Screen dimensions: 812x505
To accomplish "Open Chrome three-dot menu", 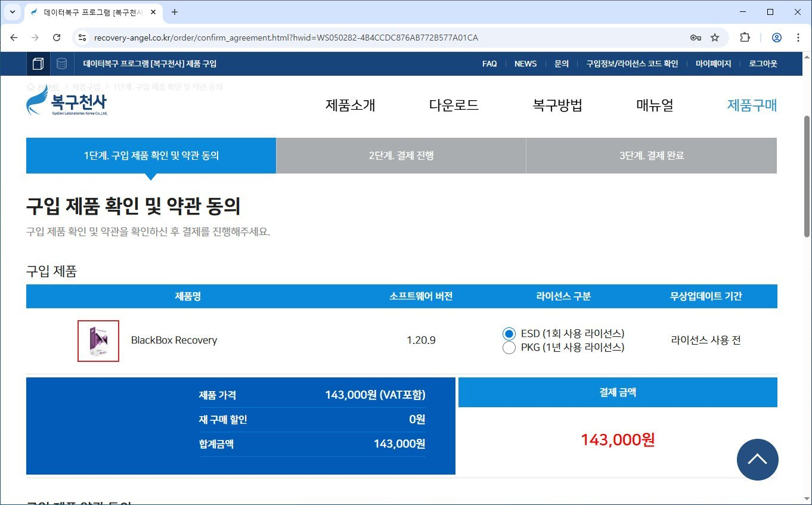I will coord(798,38).
